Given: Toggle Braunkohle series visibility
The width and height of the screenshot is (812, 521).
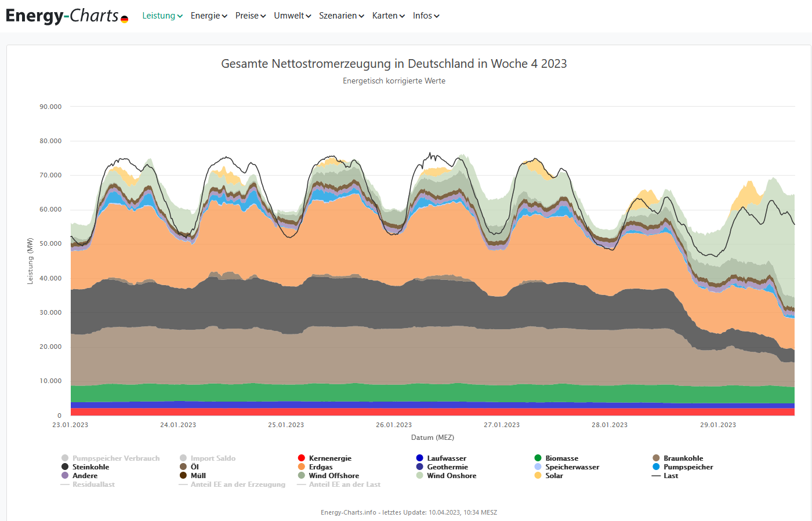Looking at the screenshot, I should (678, 458).
